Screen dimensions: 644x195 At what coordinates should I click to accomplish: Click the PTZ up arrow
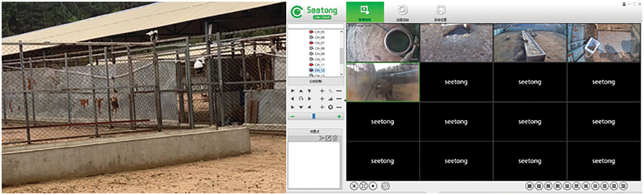[x=301, y=91]
